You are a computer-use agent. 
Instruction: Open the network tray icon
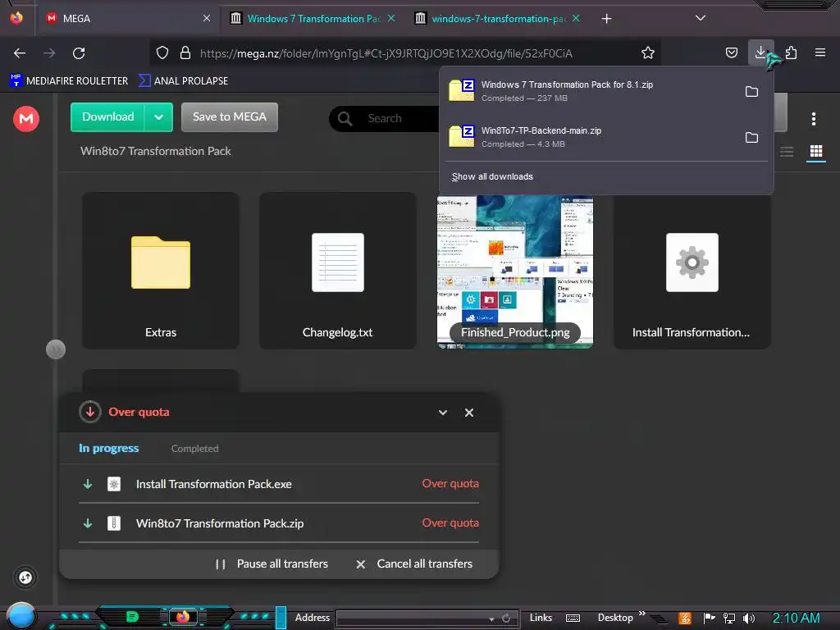tap(728, 619)
